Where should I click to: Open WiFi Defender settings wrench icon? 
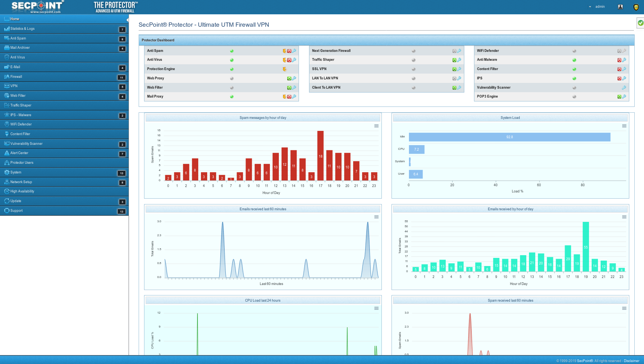point(624,51)
